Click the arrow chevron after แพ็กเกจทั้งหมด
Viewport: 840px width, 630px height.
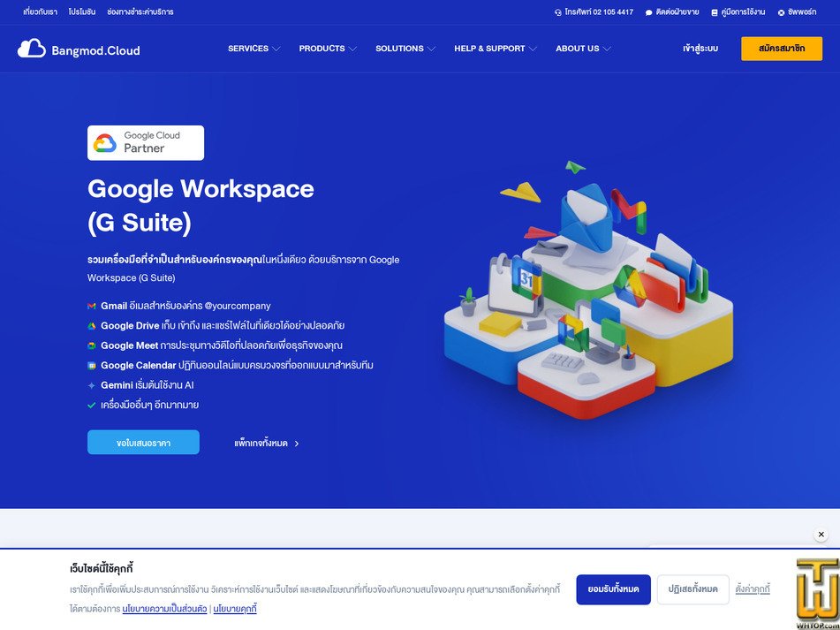[x=297, y=444]
